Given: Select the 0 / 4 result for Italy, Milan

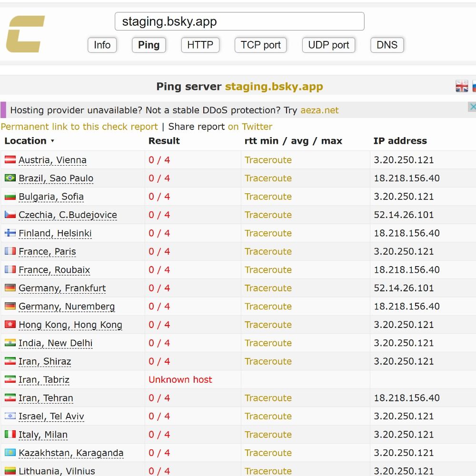Looking at the screenshot, I should [159, 435].
